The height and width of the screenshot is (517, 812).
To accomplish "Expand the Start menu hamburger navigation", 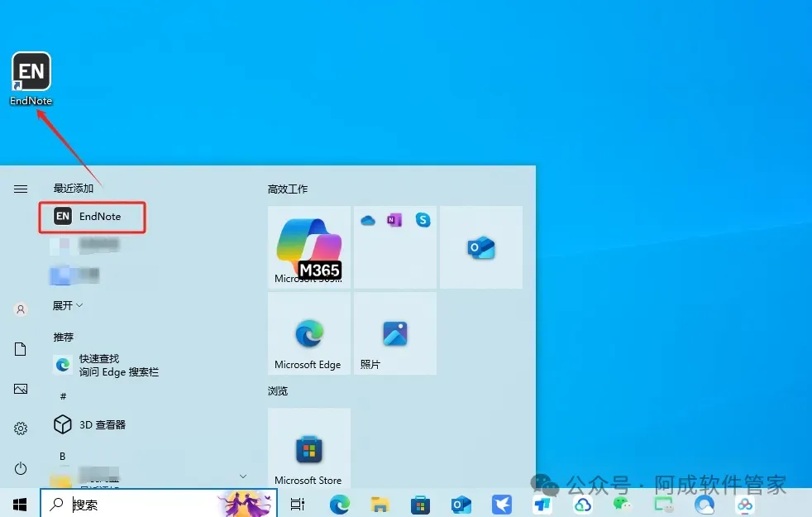I will (21, 189).
